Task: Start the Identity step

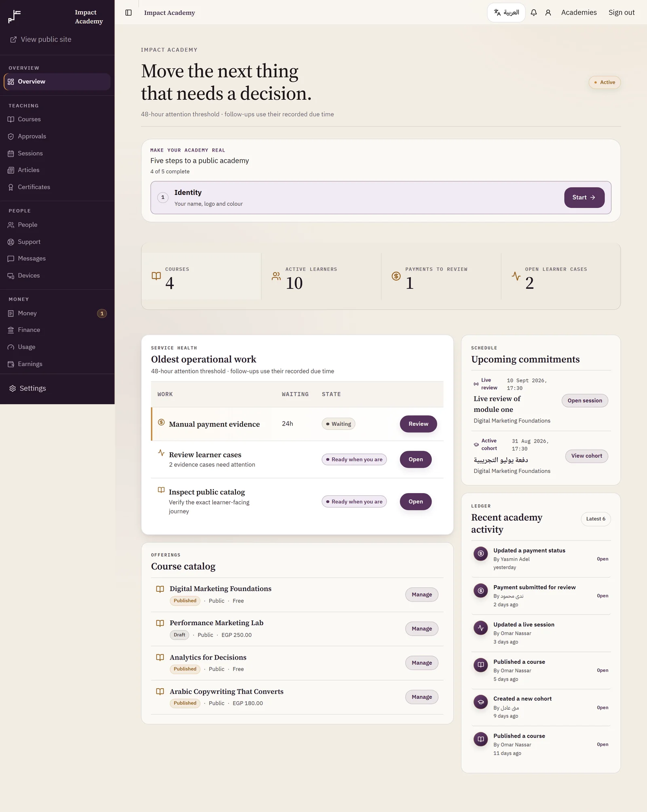Action: [x=584, y=198]
